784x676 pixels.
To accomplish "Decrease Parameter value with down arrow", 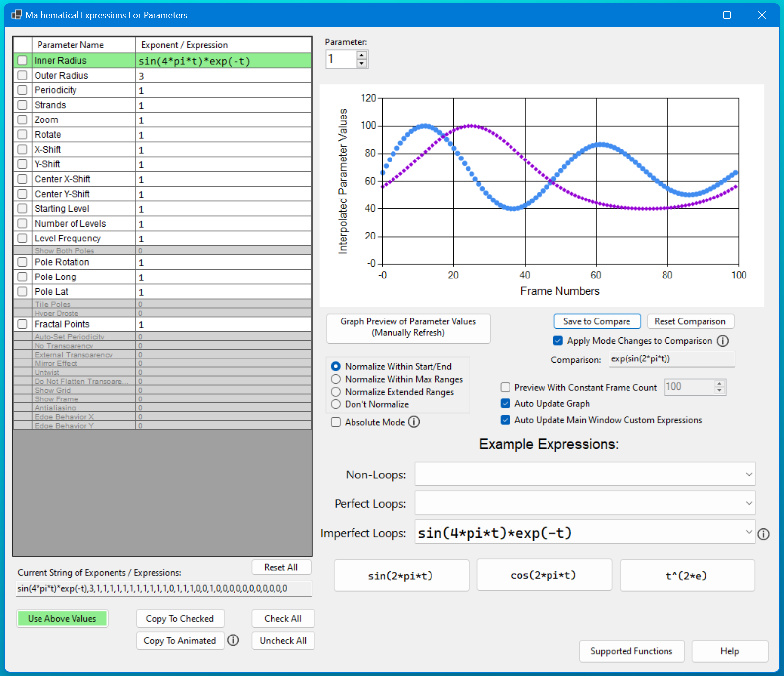I will [362, 63].
